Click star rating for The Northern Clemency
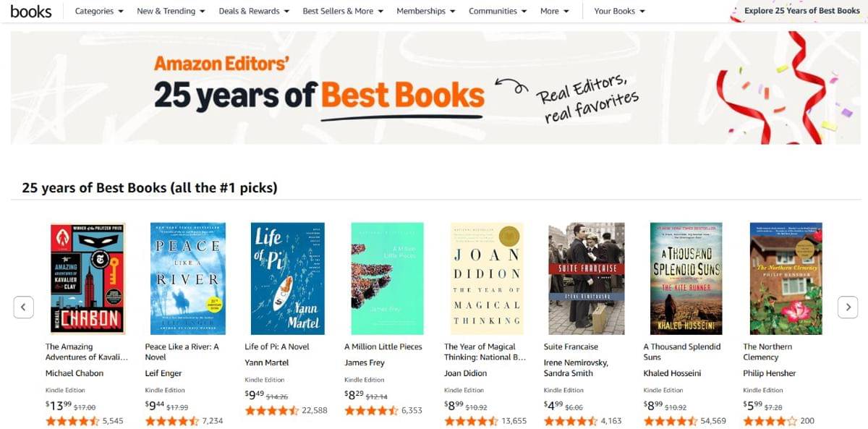Screen dimensions: 868x429 [x=770, y=421]
